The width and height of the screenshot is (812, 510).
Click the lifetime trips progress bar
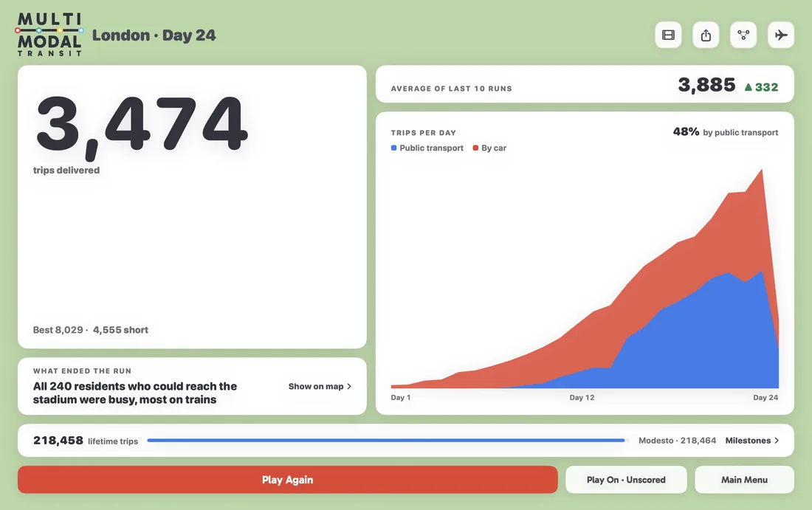point(388,441)
